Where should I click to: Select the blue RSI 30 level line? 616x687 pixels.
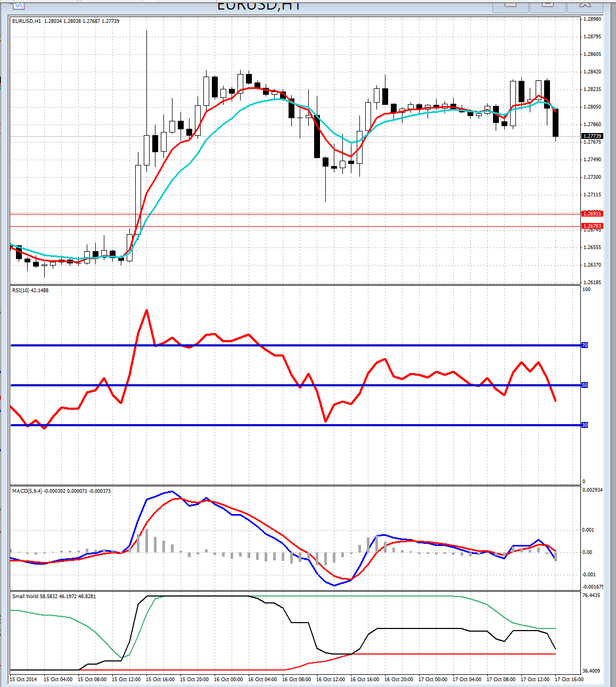click(x=295, y=425)
